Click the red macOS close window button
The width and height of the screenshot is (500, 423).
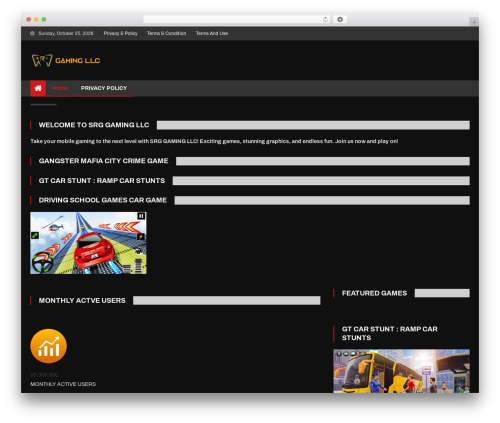coord(29,19)
